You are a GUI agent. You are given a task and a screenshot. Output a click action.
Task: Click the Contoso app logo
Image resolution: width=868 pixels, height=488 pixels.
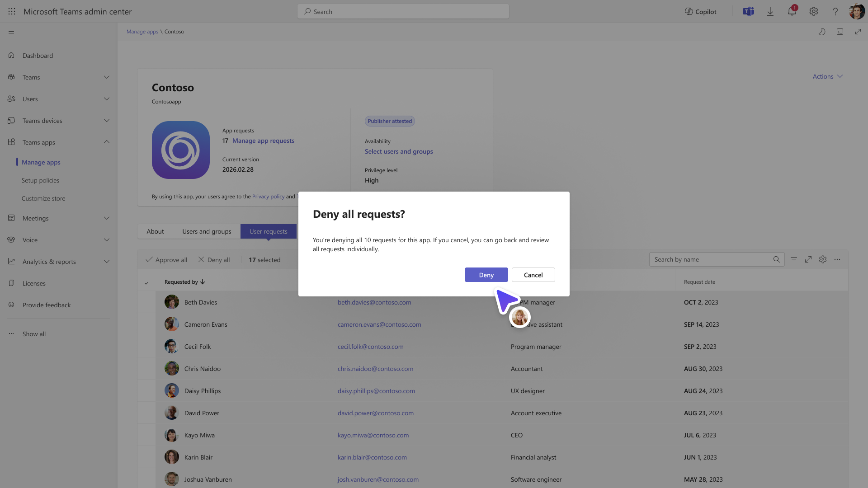point(181,150)
